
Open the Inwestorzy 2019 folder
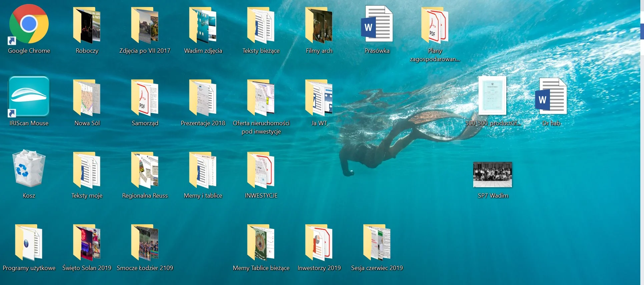click(x=319, y=243)
